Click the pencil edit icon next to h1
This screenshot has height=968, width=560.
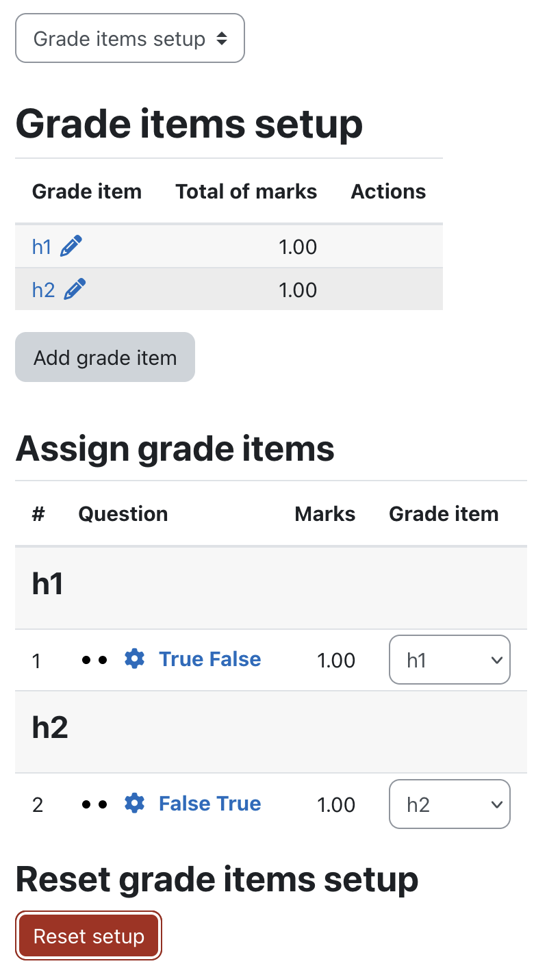[x=71, y=246]
